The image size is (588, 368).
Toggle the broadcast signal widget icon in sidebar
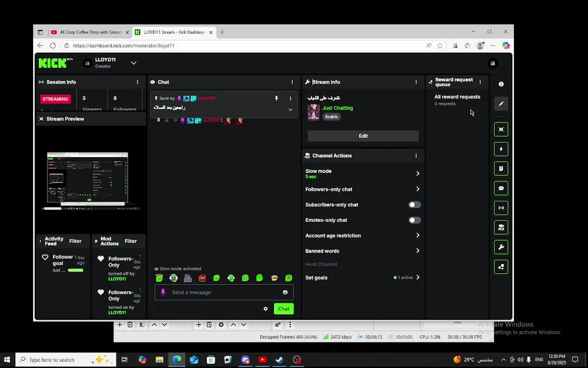501,208
